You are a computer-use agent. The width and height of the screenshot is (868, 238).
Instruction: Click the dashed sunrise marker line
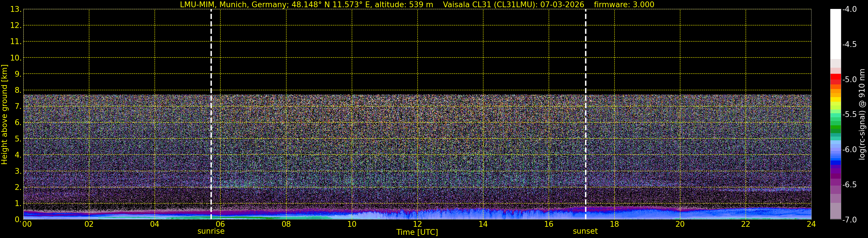pyautogui.click(x=211, y=114)
